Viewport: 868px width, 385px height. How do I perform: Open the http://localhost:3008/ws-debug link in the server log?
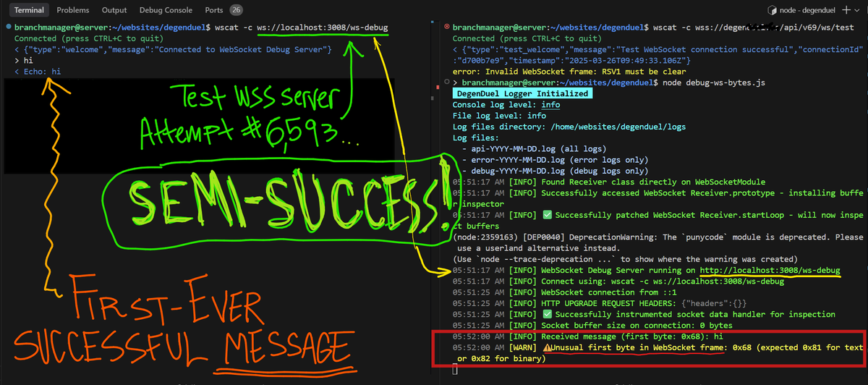coord(770,271)
